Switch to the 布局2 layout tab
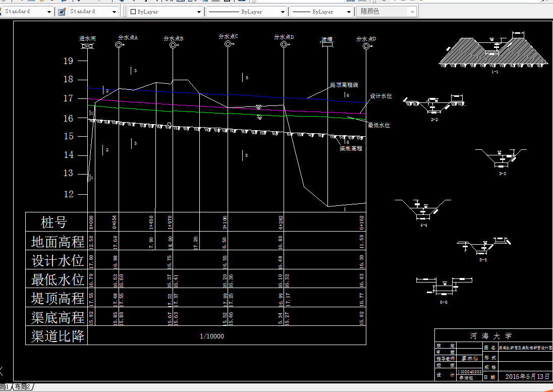 coord(23,387)
